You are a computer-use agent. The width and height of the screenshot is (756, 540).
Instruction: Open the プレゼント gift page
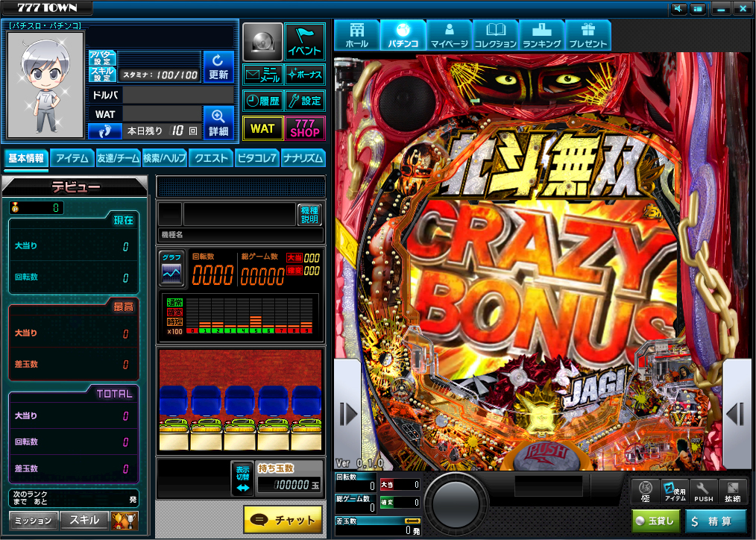pos(588,35)
